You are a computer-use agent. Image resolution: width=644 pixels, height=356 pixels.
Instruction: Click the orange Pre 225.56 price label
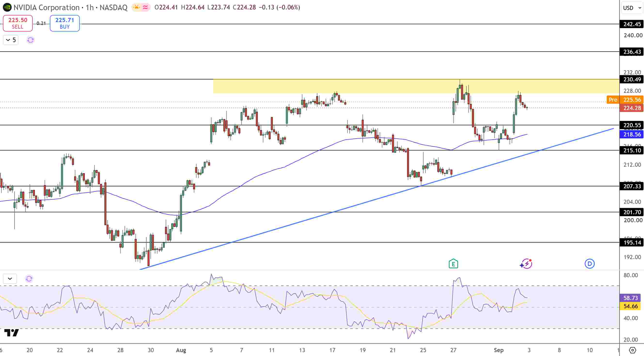tap(625, 100)
